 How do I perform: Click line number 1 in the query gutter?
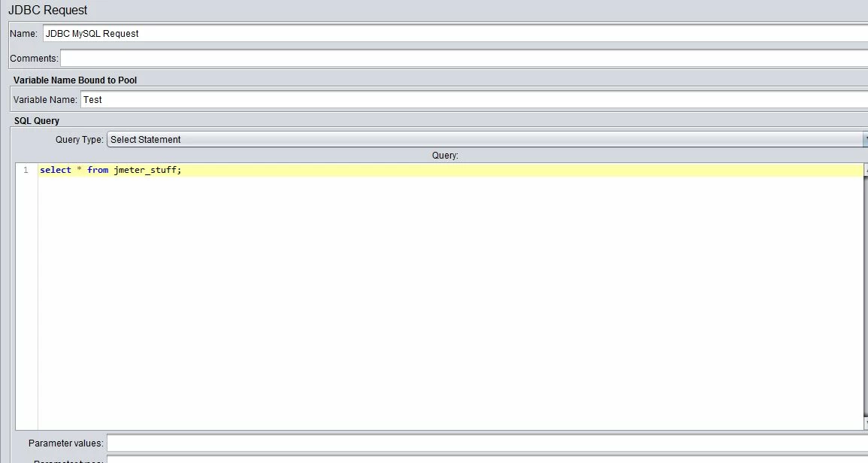[x=26, y=170]
